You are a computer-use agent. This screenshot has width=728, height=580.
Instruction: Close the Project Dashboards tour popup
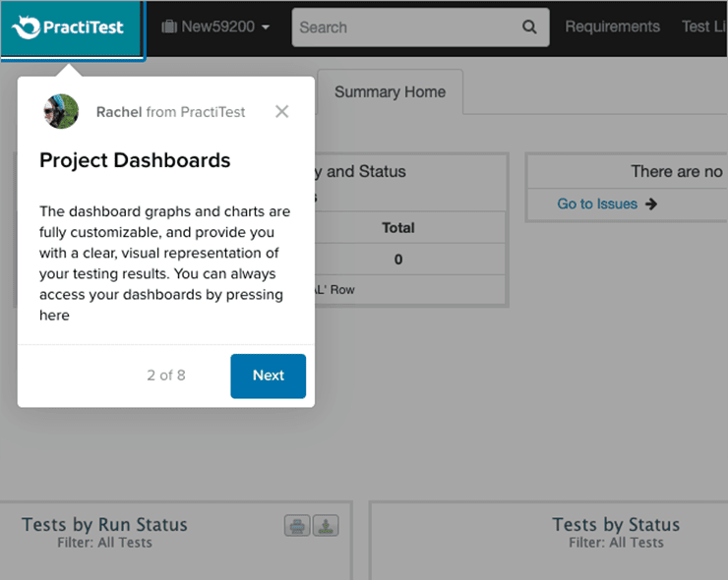click(x=282, y=111)
